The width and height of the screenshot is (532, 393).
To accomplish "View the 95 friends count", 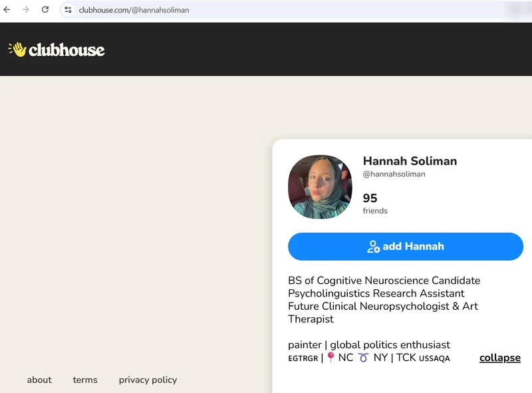I will click(x=370, y=198).
